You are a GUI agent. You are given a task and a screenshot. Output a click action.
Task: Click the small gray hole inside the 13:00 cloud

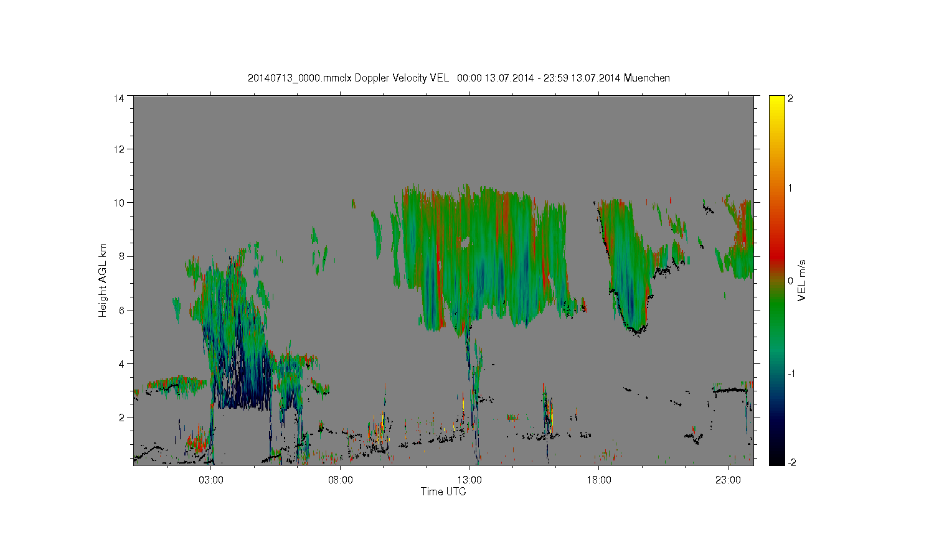[465, 243]
